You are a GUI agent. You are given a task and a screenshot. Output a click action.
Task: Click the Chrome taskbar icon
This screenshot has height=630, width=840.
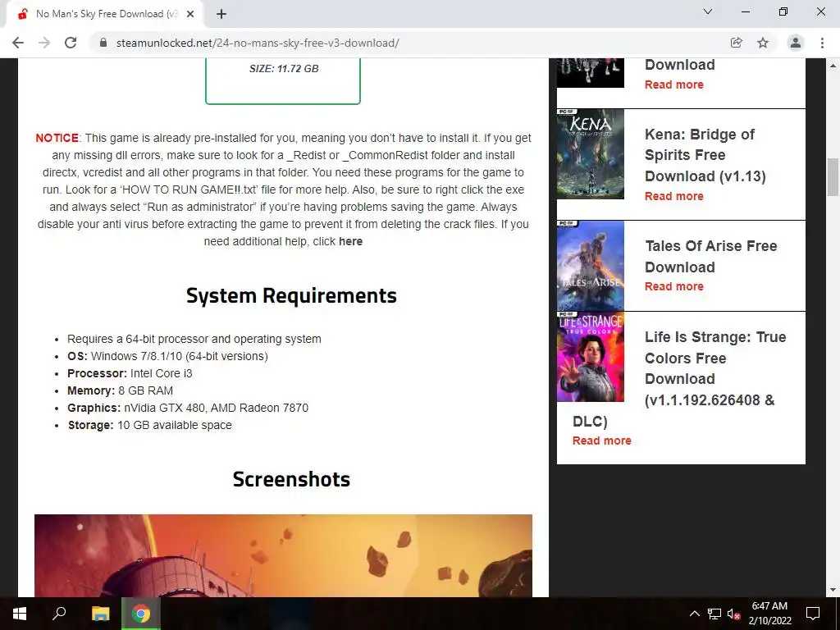click(x=141, y=614)
